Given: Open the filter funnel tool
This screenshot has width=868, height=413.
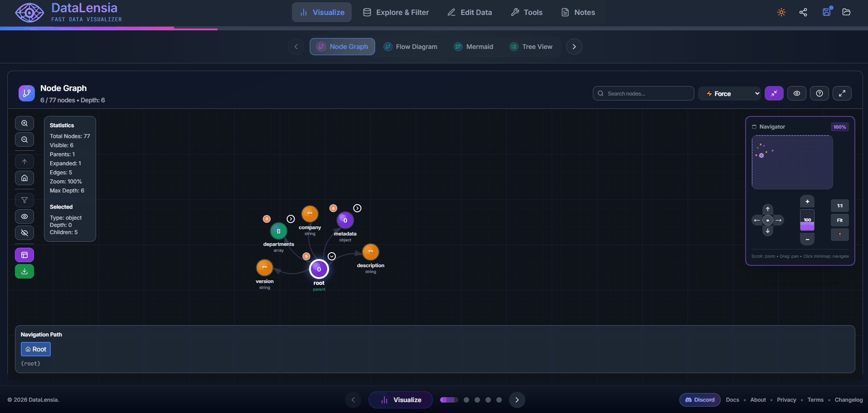Looking at the screenshot, I should 24,200.
